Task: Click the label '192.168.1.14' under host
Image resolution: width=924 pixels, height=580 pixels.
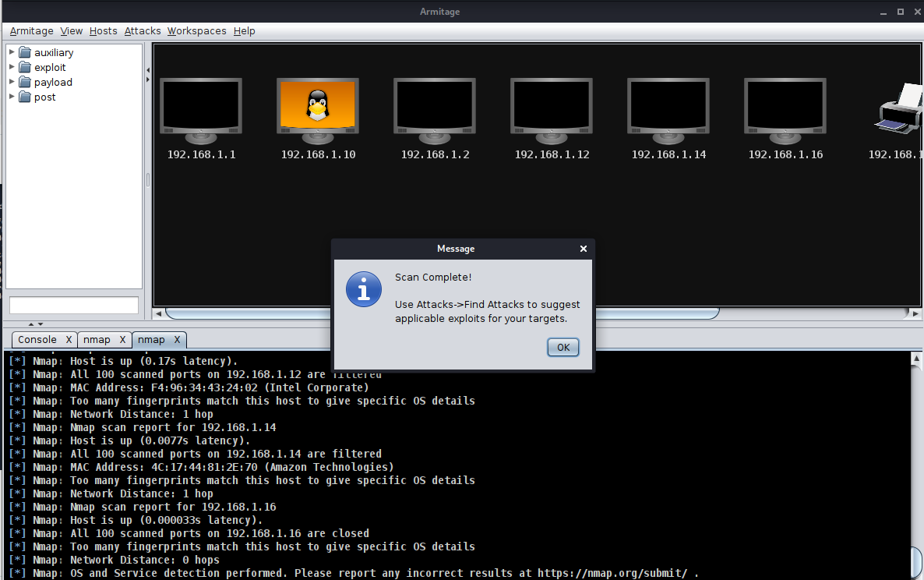Action: pyautogui.click(x=668, y=154)
